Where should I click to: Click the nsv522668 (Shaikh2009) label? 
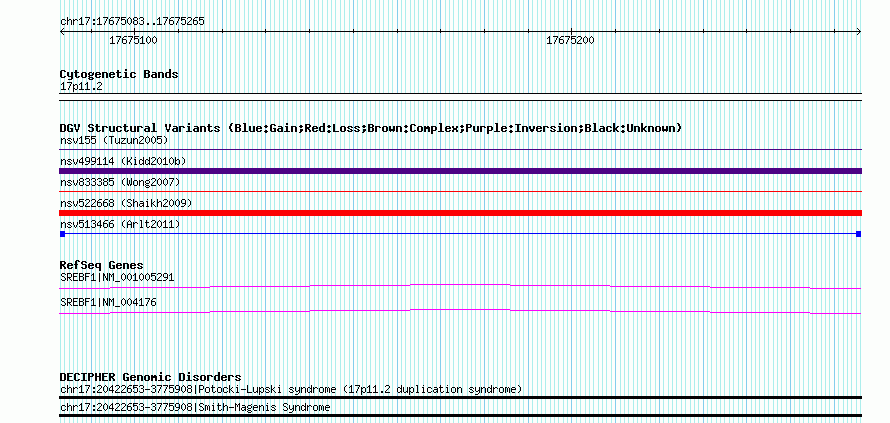coord(126,203)
